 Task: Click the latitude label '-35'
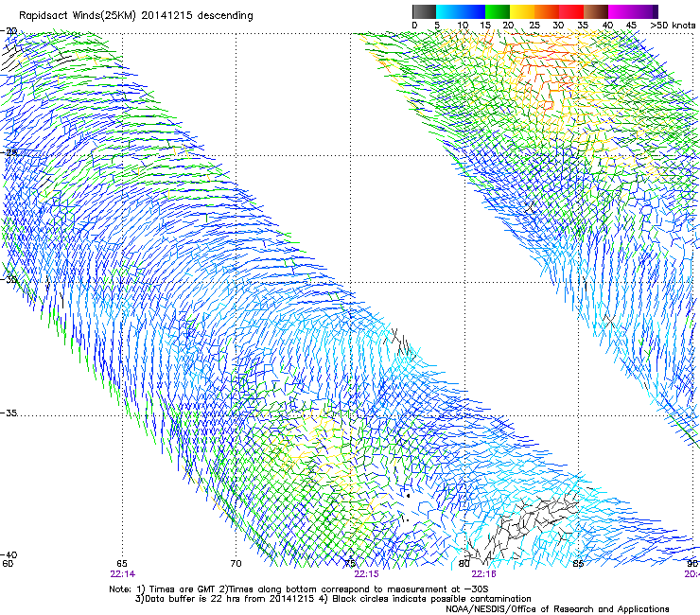coord(9,413)
